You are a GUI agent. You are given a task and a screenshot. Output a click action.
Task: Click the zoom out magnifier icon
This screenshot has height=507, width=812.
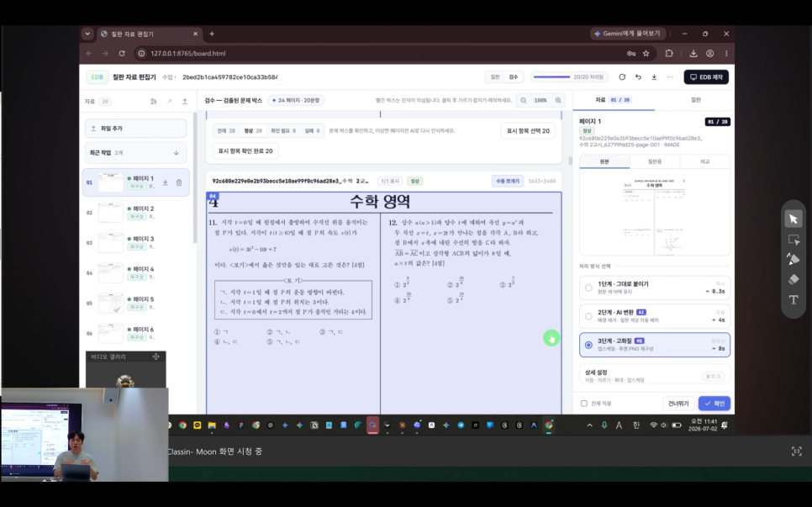(x=524, y=100)
